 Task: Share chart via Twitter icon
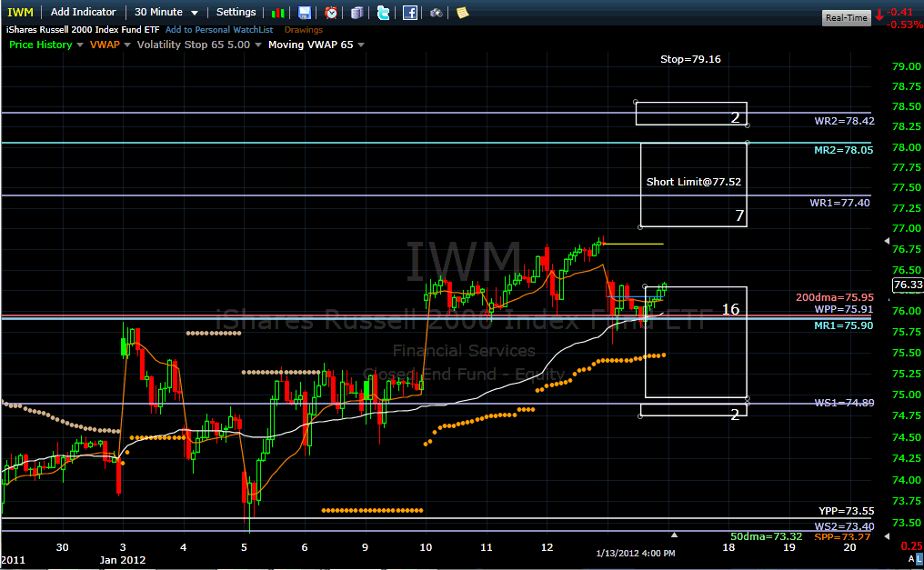(383, 13)
